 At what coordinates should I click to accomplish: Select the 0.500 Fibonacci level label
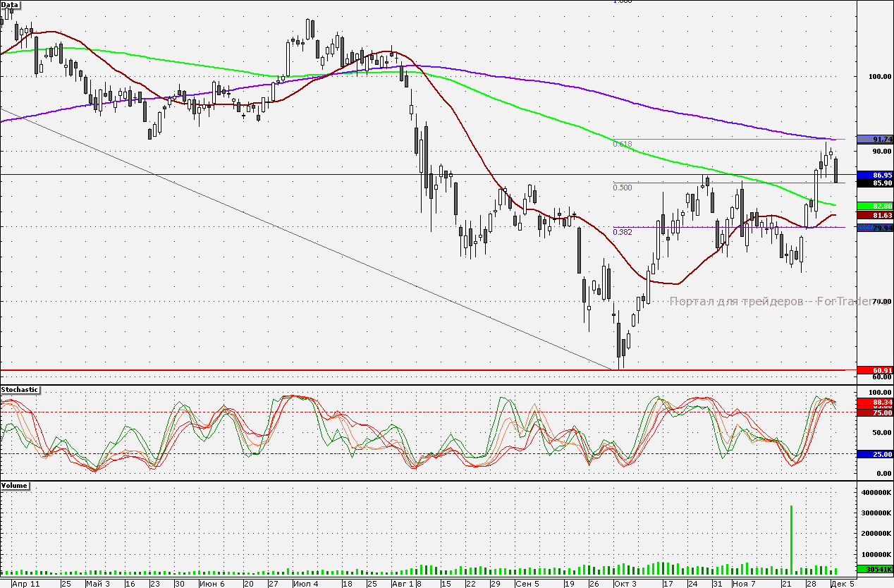[x=623, y=188]
